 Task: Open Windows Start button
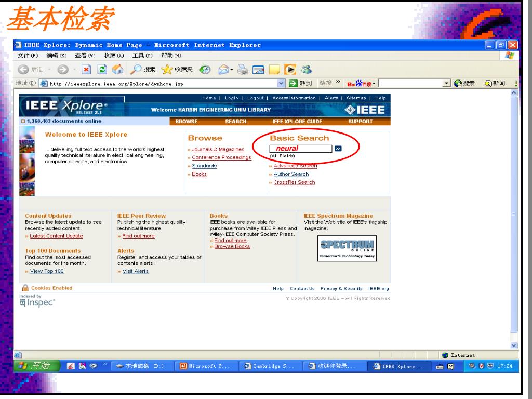[37, 366]
